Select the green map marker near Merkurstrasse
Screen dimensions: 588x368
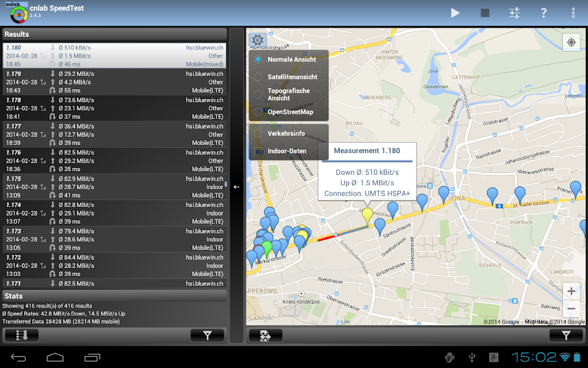click(x=266, y=248)
